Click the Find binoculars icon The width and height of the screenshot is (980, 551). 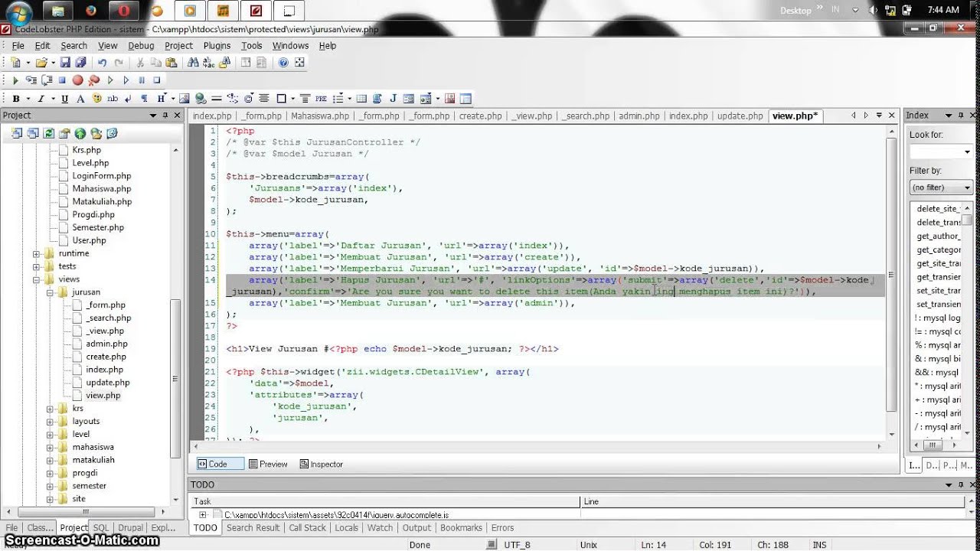pyautogui.click(x=193, y=63)
